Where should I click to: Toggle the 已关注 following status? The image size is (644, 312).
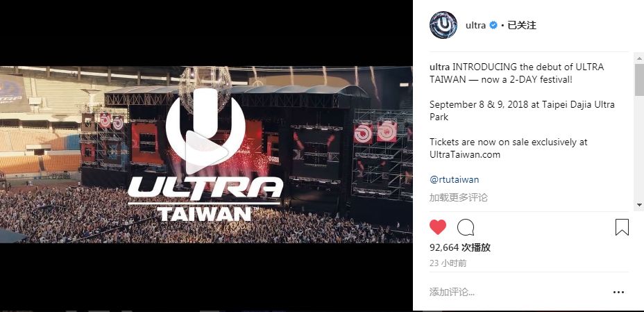pos(522,25)
